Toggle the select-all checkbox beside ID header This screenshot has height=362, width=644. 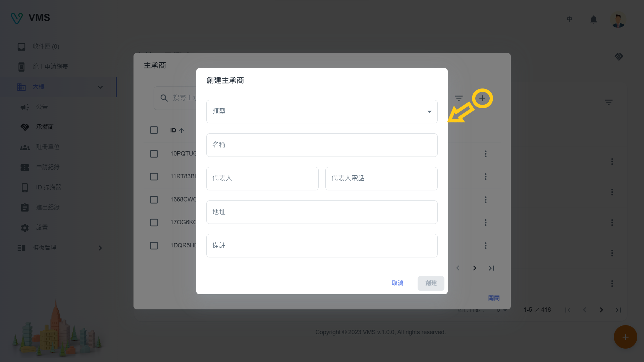(154, 130)
